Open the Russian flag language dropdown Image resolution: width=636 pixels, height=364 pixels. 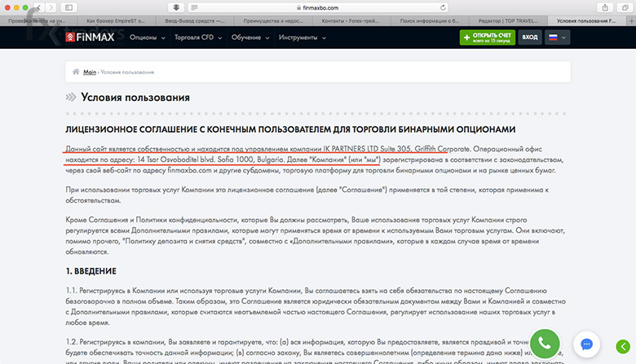click(x=557, y=37)
